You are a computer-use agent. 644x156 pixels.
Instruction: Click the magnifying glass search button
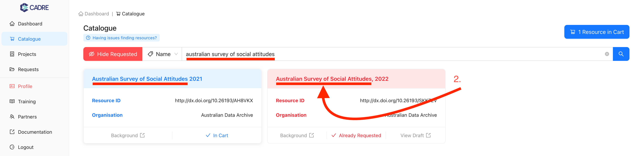click(x=621, y=54)
